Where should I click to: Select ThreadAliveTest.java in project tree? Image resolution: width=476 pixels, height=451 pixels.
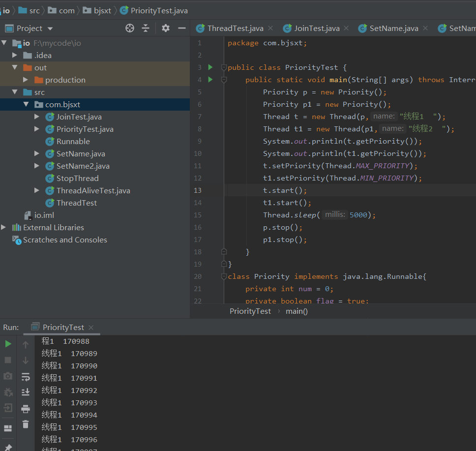(93, 191)
